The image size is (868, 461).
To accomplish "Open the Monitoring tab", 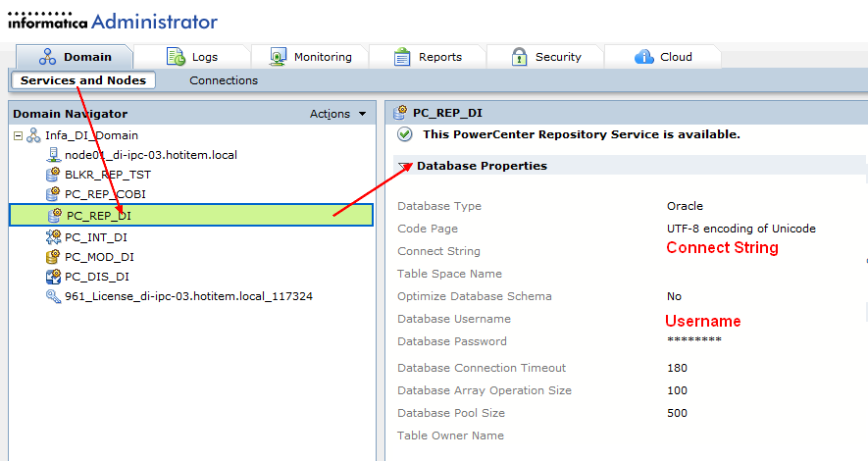I will click(311, 57).
